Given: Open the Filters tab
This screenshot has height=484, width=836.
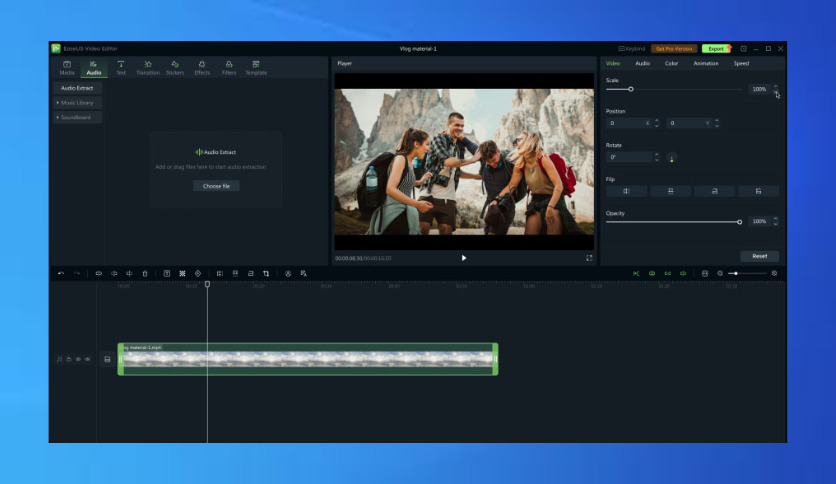Looking at the screenshot, I should 229,68.
